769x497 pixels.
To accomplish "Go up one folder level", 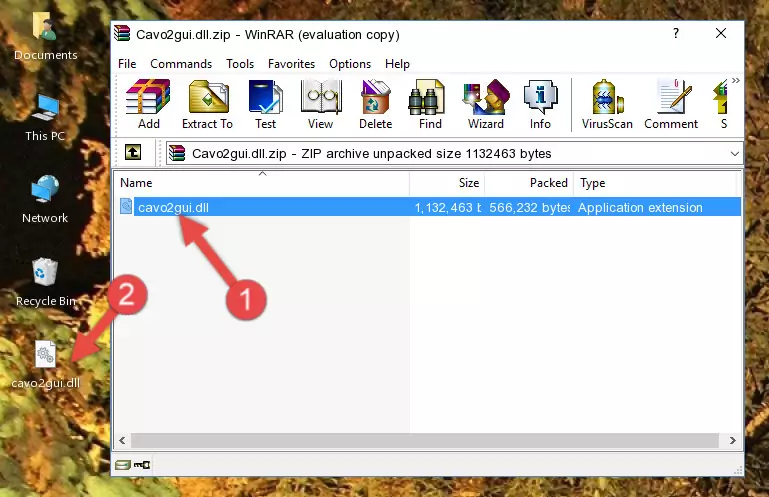I will click(x=133, y=153).
